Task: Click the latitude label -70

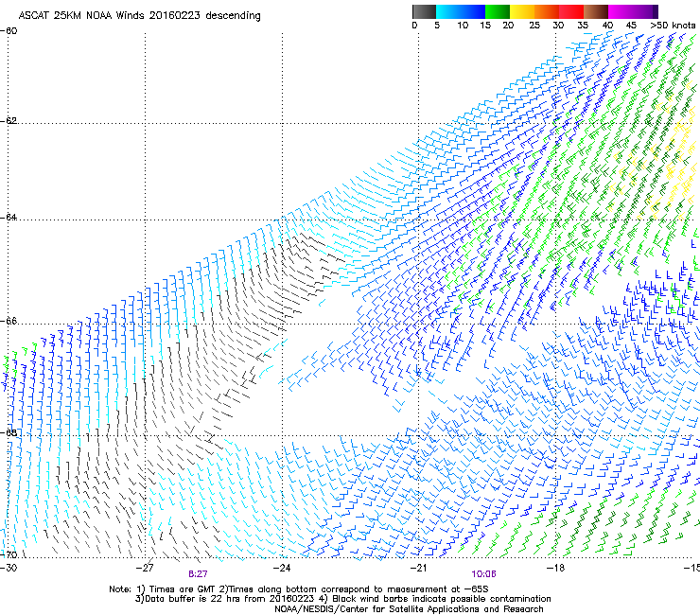Action: 9,554
